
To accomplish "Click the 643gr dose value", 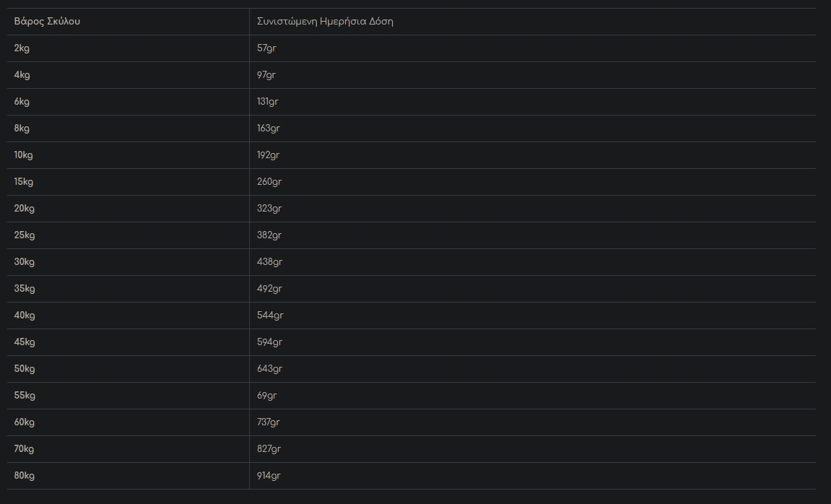I will 269,369.
